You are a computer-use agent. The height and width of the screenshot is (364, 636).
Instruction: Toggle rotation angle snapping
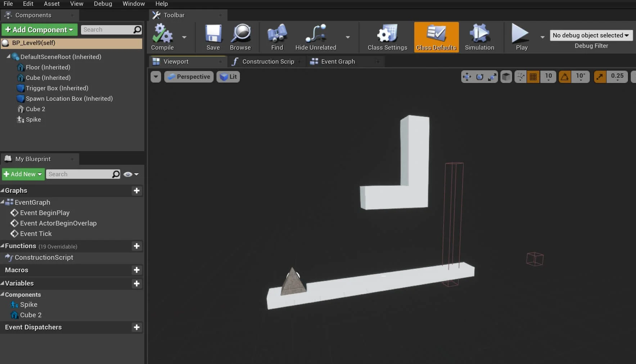(565, 77)
